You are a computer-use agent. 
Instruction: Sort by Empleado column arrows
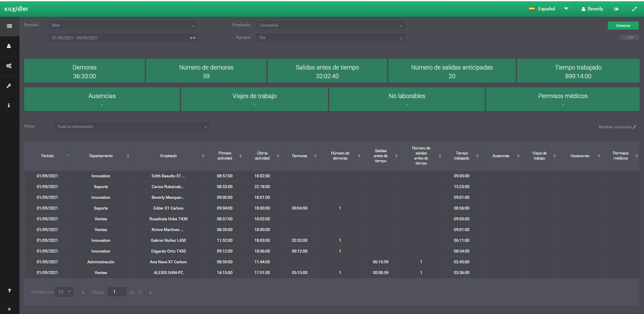pos(203,156)
